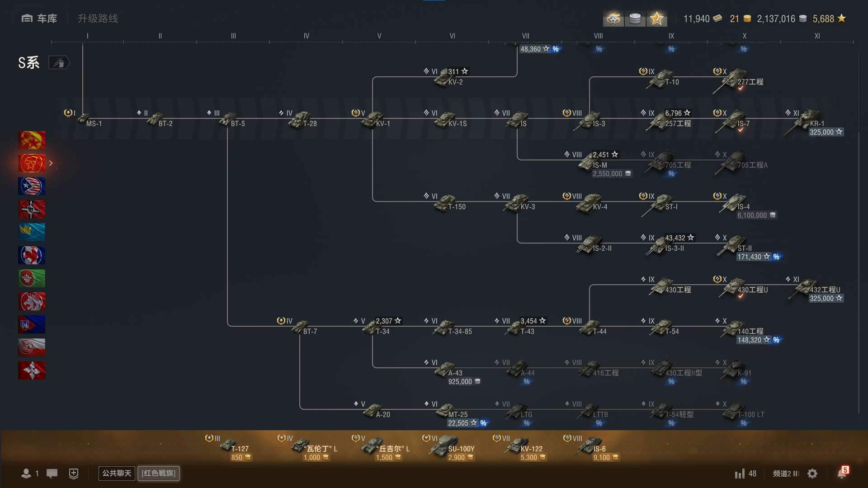Select the light blue Swedish-style nation flag
The image size is (868, 488).
[x=32, y=232]
